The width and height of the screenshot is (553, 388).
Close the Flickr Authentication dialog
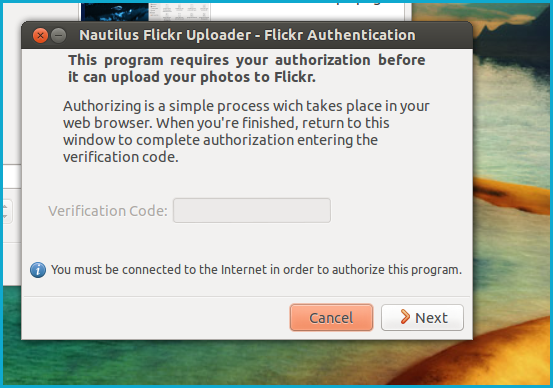40,36
